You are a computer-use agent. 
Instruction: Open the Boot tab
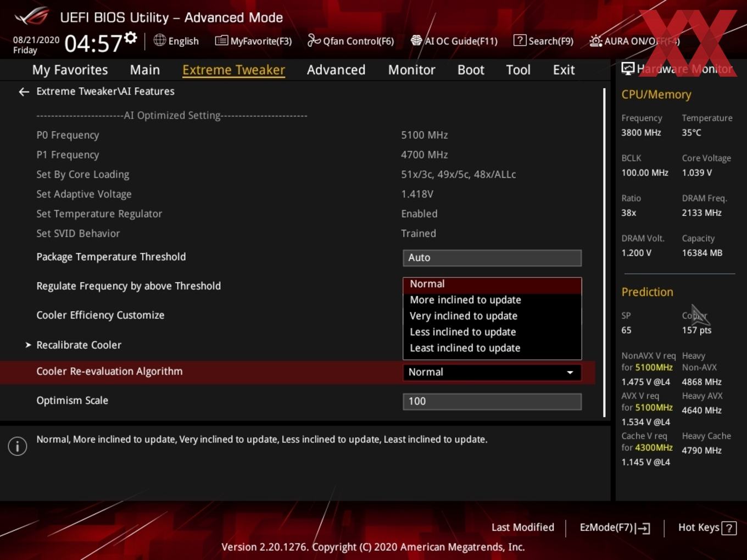[x=471, y=70]
